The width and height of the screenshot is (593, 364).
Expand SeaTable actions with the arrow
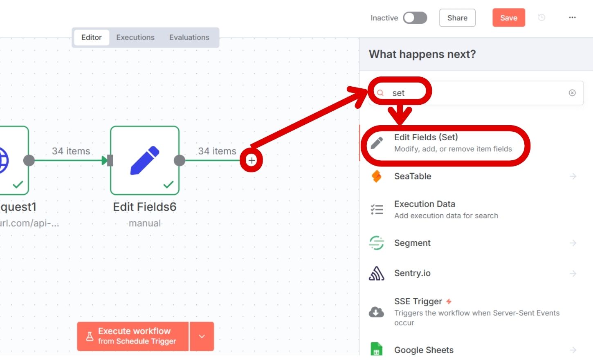(x=573, y=176)
